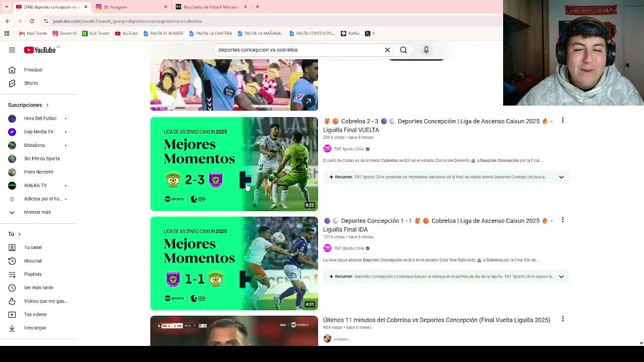644x362 pixels.
Task: Expand Resumen for Deportes Concepción 1 - 1 video
Action: point(561,277)
